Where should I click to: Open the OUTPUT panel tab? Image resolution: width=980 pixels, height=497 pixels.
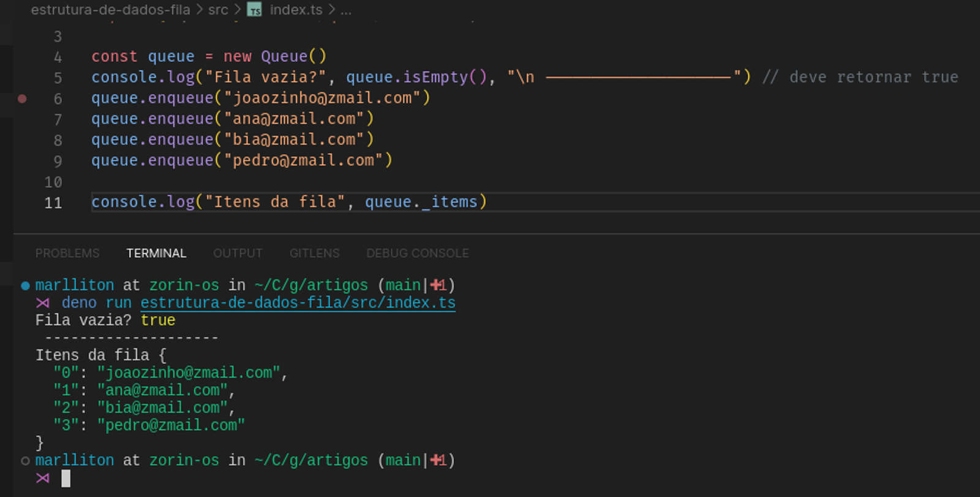[238, 253]
